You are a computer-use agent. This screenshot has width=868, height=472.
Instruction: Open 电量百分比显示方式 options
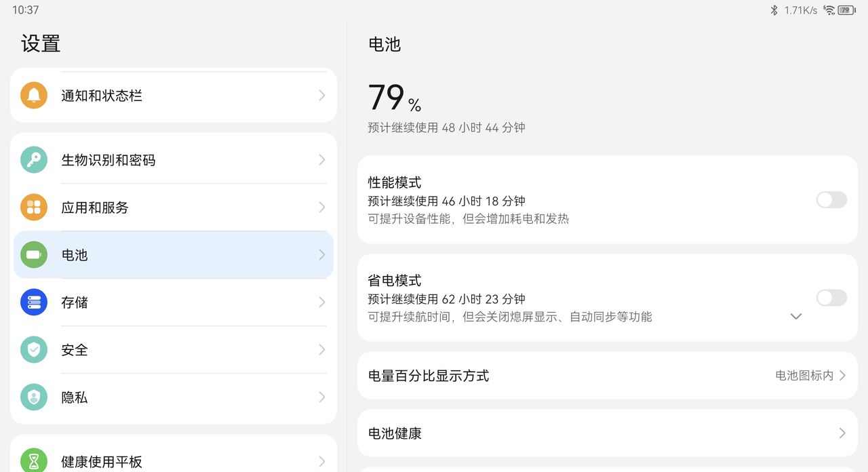607,376
